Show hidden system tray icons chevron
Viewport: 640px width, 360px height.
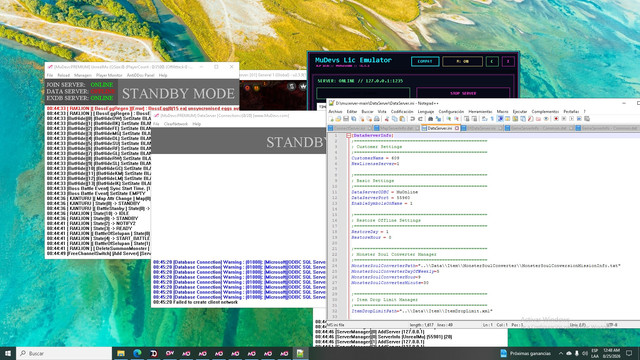pyautogui.click(x=561, y=353)
